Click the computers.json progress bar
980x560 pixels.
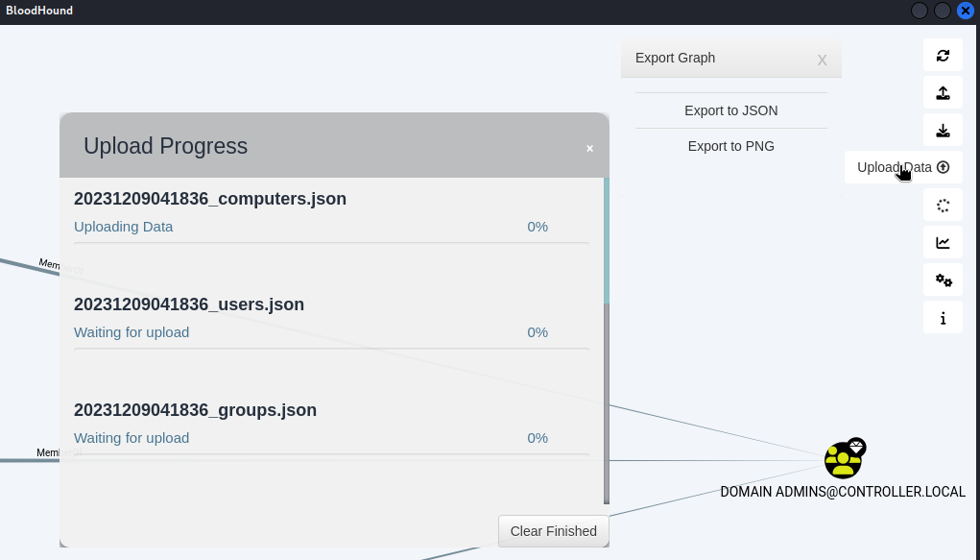pos(331,243)
